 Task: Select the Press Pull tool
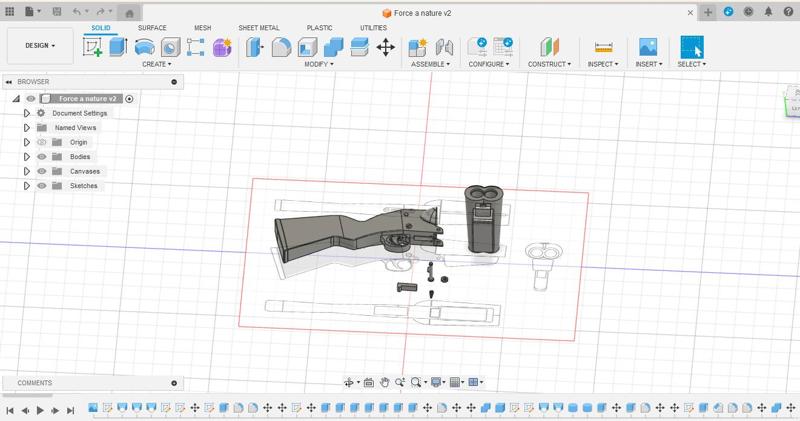point(254,47)
